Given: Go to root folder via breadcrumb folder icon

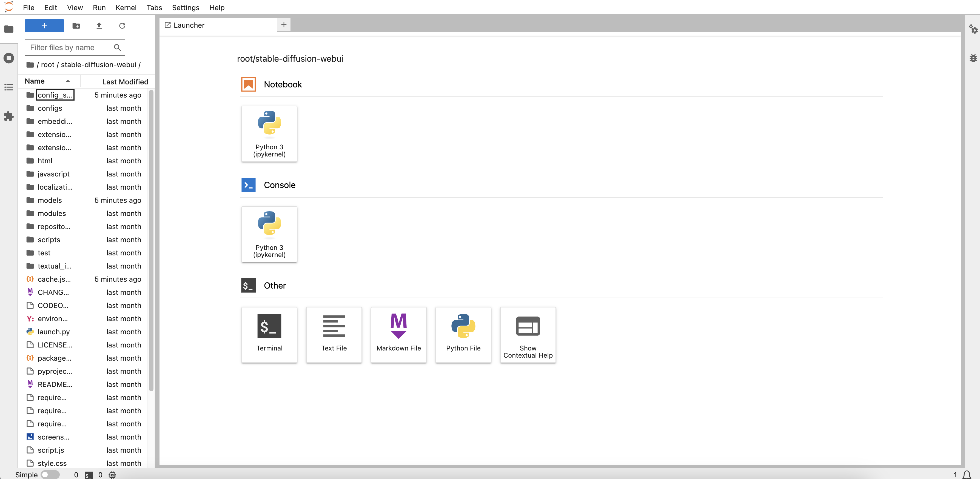Looking at the screenshot, I should tap(30, 65).
